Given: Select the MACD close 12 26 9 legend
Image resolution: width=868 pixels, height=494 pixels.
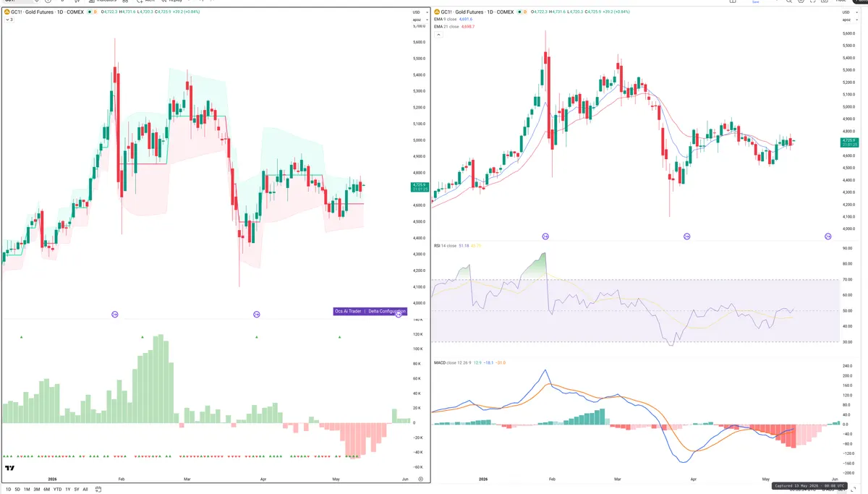Looking at the screenshot, I should pos(453,362).
